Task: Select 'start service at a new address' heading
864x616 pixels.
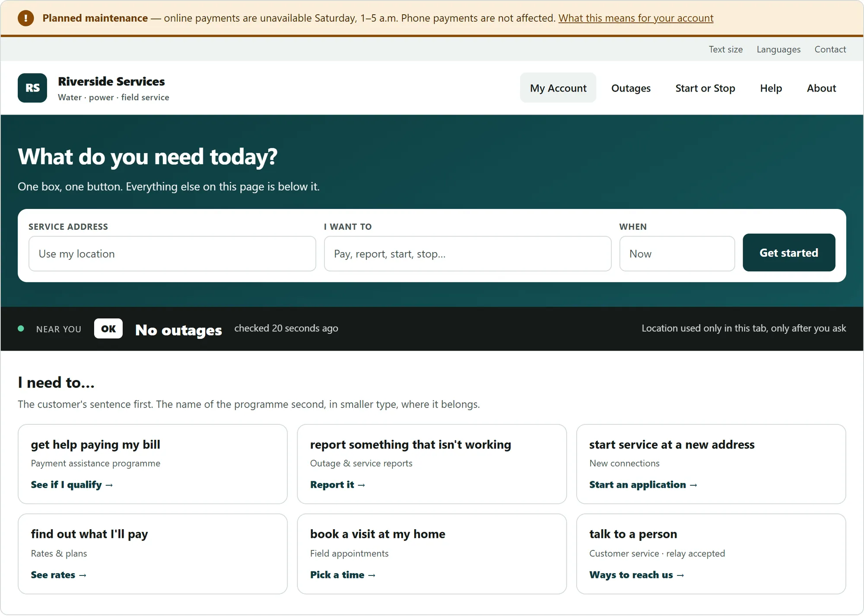Action: click(672, 445)
